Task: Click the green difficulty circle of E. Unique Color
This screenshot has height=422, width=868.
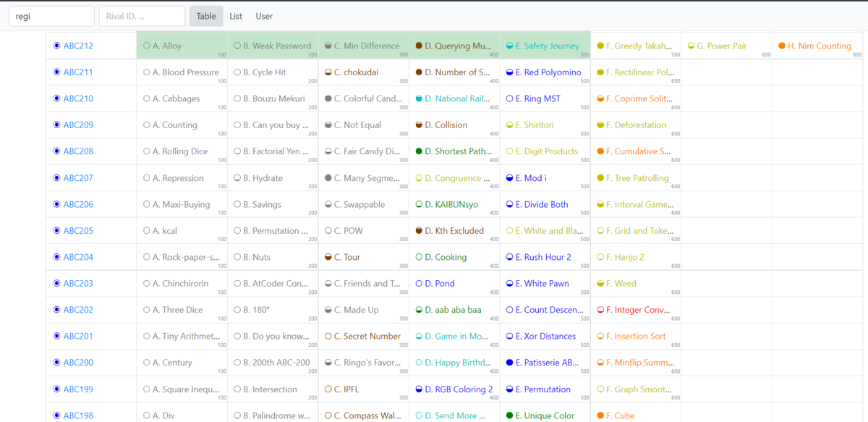Action: 509,415
